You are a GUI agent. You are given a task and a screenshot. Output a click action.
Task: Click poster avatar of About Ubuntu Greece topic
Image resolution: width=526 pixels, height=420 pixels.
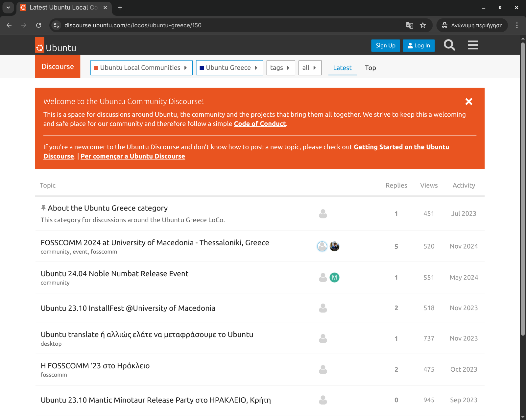323,214
